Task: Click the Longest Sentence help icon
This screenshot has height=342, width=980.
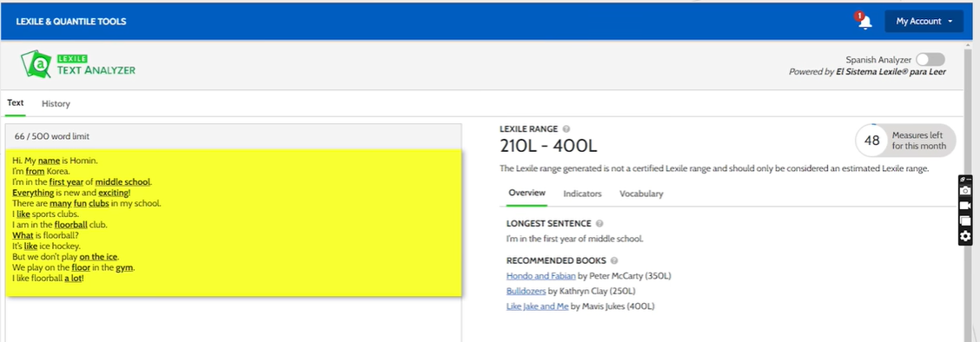Action: tap(599, 223)
